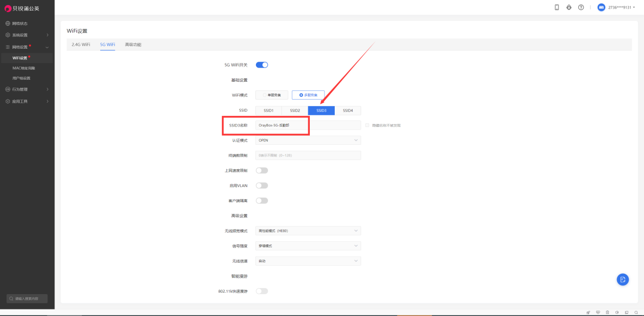The width and height of the screenshot is (644, 316).
Task: Click the 贝锐蒲公英 logo
Action: pos(22,8)
